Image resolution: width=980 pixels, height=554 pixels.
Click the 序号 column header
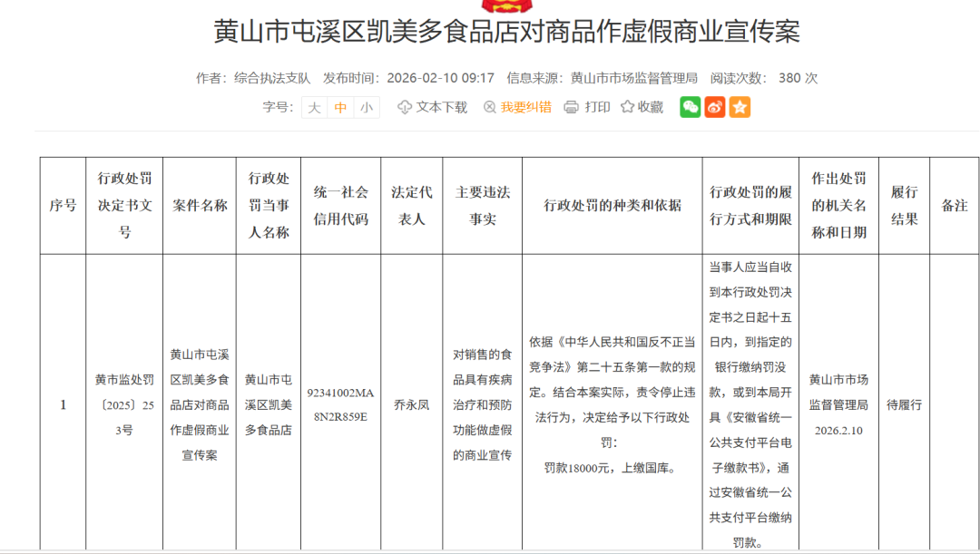tap(64, 206)
